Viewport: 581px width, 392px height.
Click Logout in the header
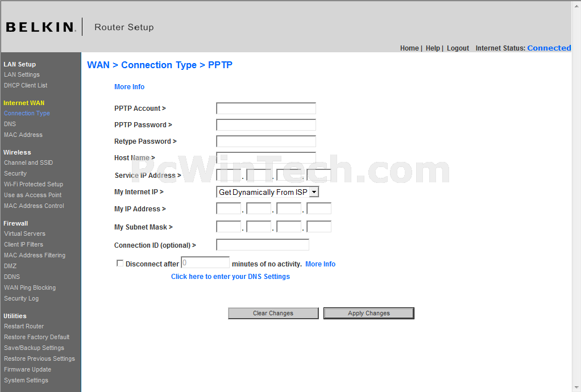(x=458, y=48)
